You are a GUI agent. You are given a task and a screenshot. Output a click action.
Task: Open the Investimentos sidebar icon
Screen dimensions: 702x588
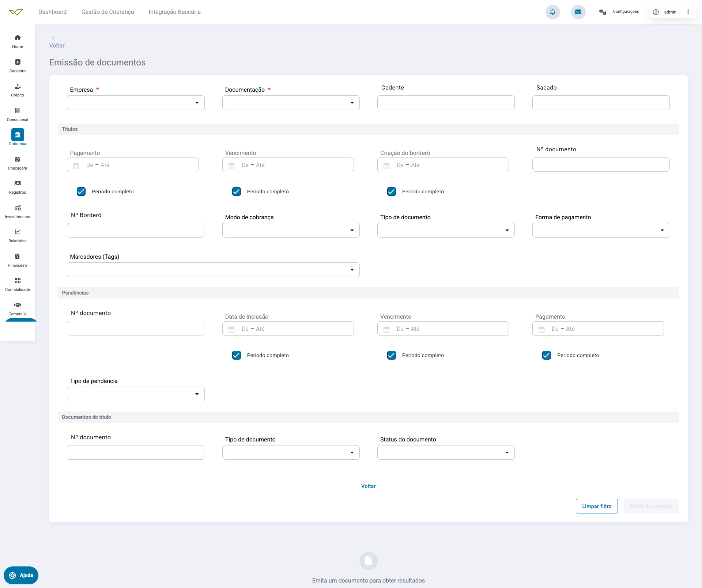click(x=18, y=208)
